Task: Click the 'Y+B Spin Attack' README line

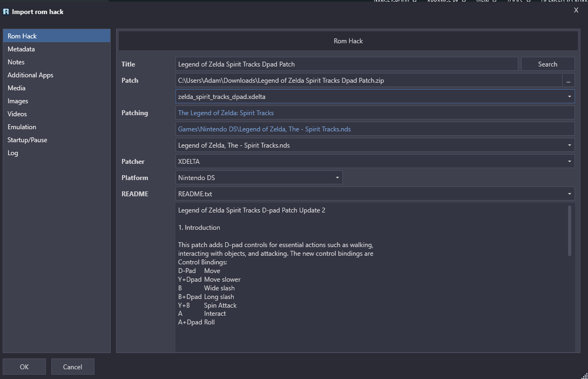Action: [x=207, y=305]
